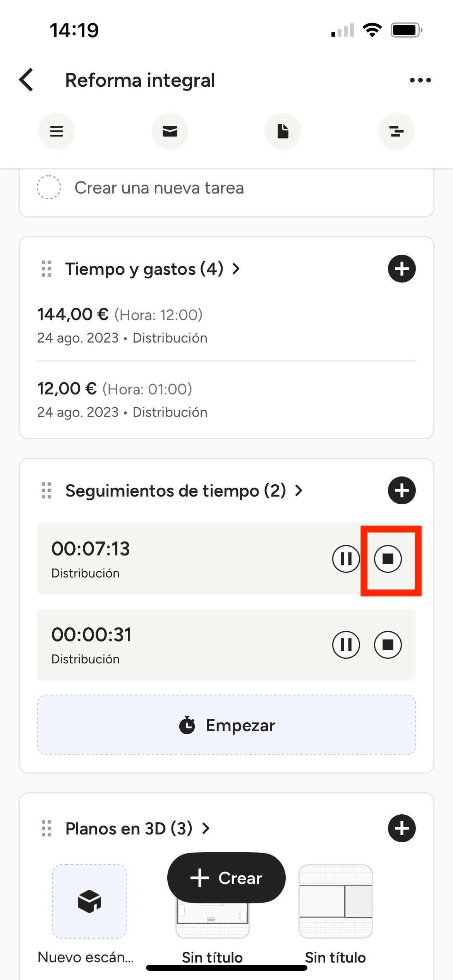Viewport: 453px width, 980px height.
Task: Open the document files icon
Action: click(x=283, y=131)
